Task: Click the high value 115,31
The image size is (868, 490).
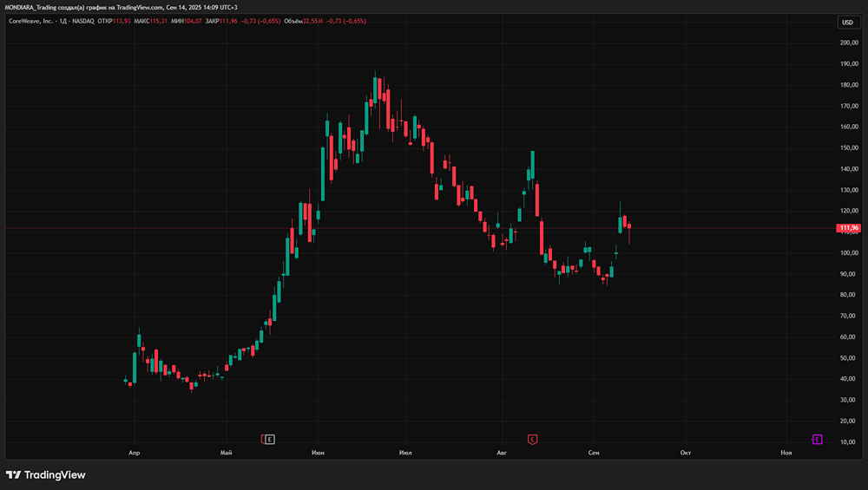Action: coord(158,21)
